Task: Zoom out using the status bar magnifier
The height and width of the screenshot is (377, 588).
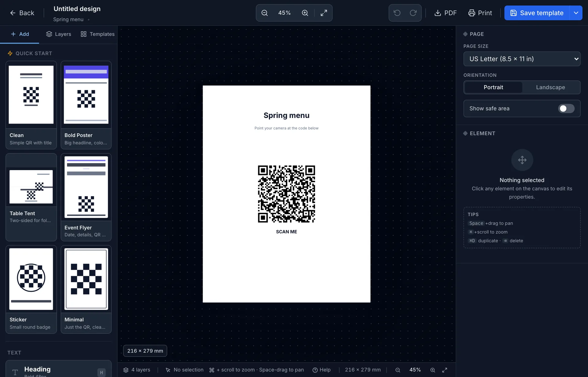Action: pos(398,370)
